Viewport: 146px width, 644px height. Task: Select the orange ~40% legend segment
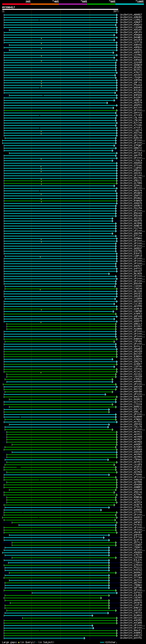[x=45, y=4]
